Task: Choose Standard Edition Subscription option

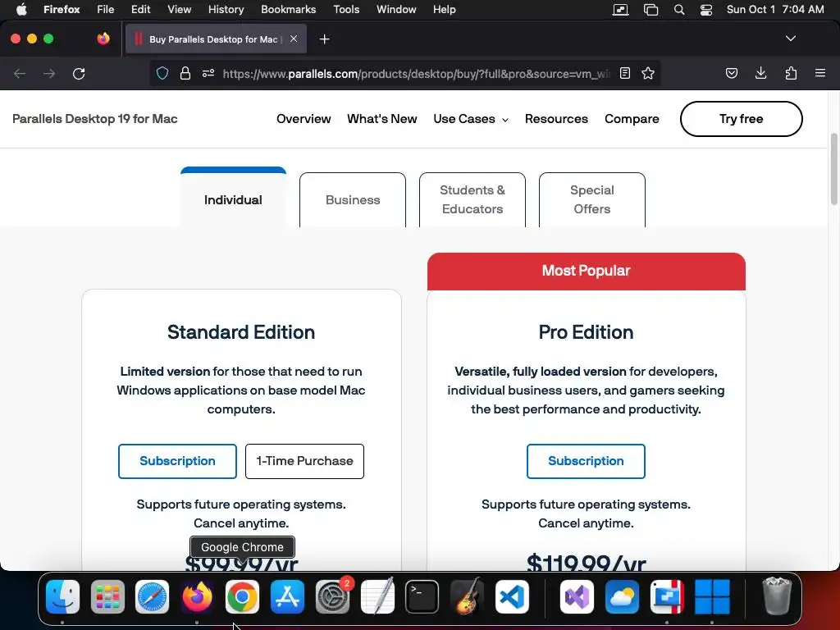Action: (177, 461)
